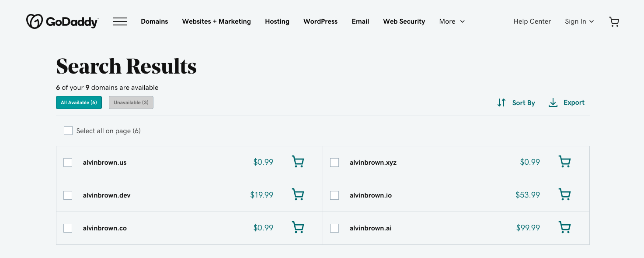Screen dimensions: 644x258
Task: Tick the alvinbrown.us checkbox
Action: pos(68,163)
